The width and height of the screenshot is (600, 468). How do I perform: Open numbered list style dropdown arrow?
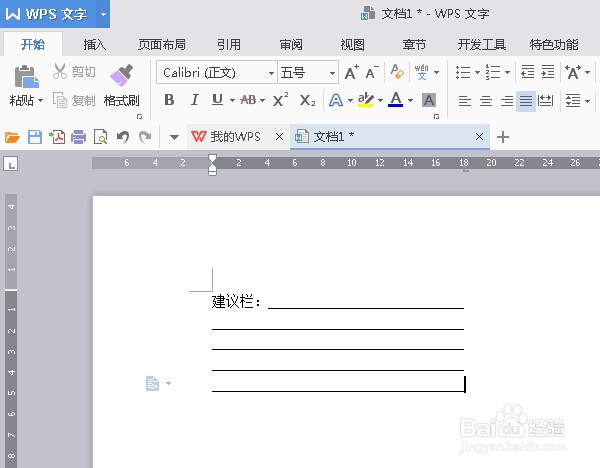pos(507,72)
